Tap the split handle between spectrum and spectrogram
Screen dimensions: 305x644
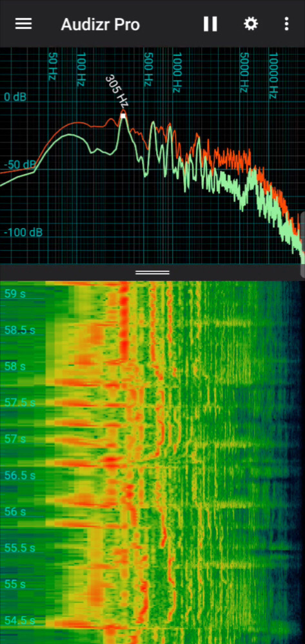coord(152,272)
